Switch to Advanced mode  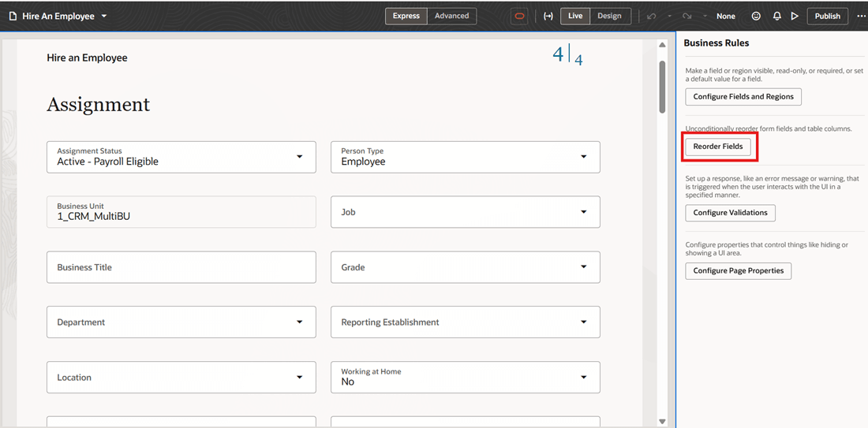[451, 16]
